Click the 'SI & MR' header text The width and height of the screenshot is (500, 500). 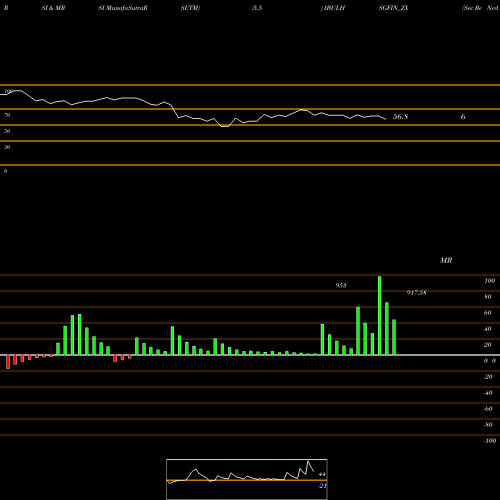coord(53,8)
